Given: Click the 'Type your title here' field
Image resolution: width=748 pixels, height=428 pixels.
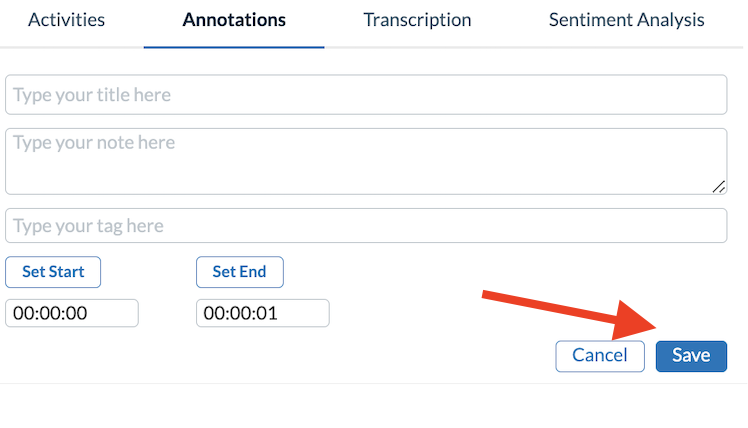Looking at the screenshot, I should (x=365, y=95).
